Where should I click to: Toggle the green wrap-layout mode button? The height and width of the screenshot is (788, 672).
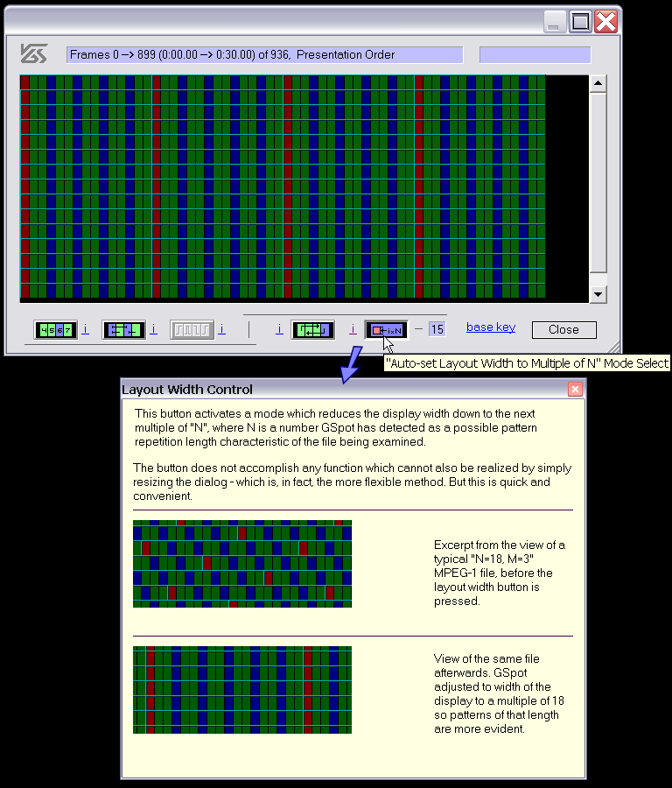click(312, 330)
